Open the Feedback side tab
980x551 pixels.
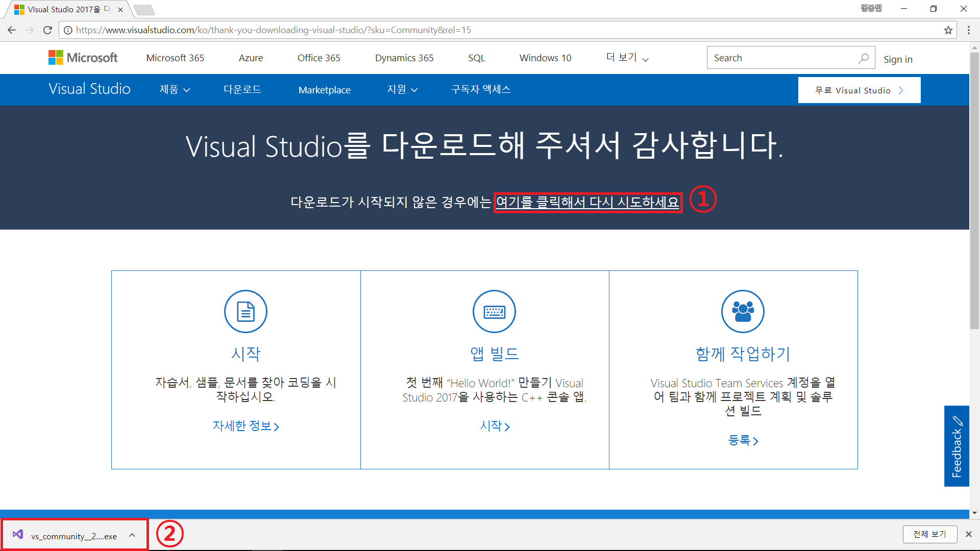tap(957, 446)
